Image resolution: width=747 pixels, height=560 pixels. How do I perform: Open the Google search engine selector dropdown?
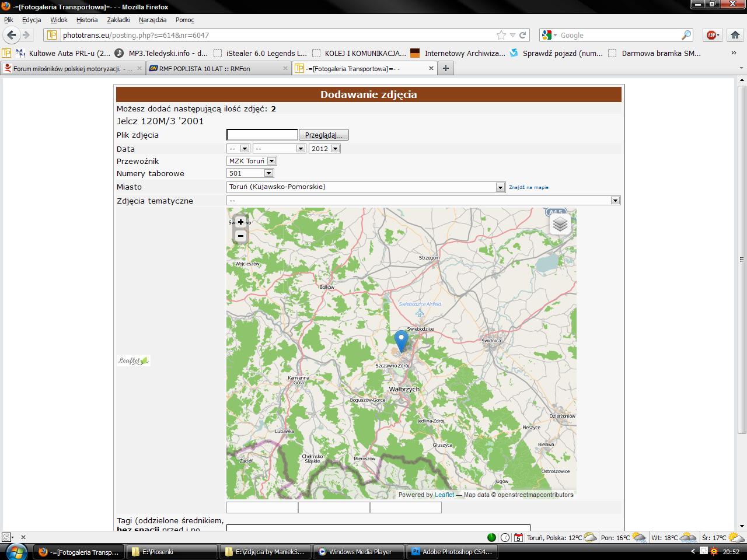(549, 35)
